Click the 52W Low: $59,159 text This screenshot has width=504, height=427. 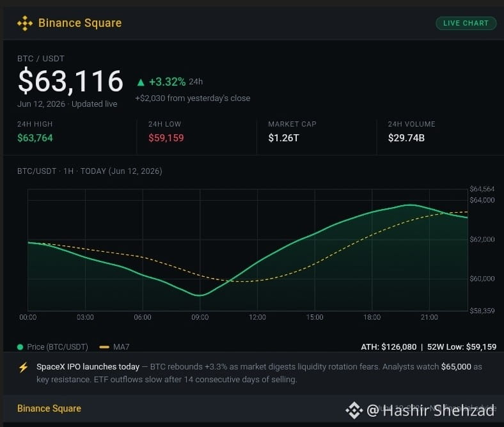coord(462,347)
